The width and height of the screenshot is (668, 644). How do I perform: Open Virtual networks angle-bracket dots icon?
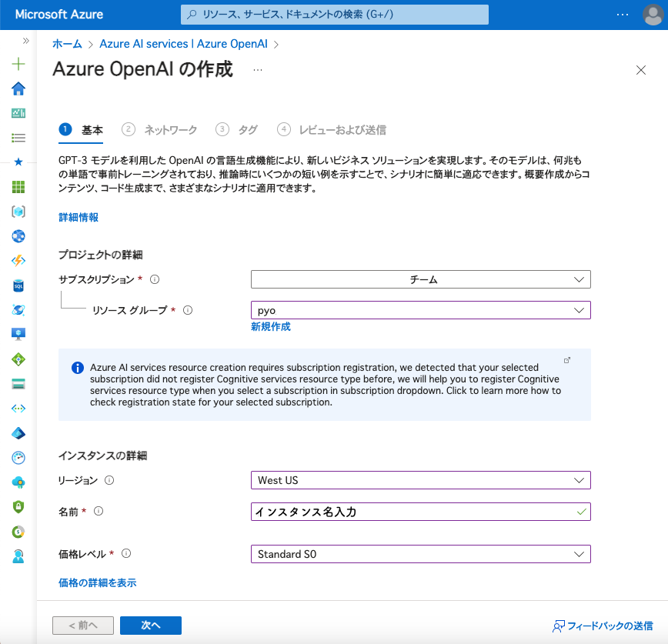point(18,409)
